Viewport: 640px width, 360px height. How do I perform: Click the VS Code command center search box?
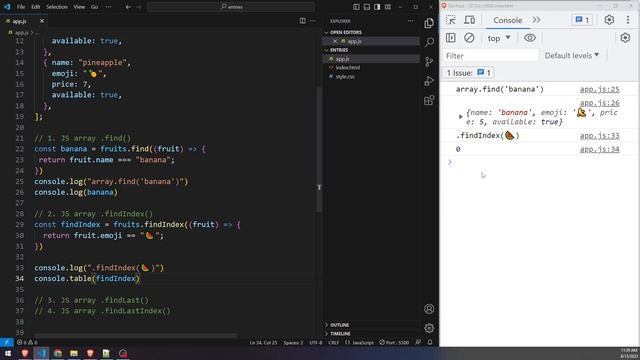point(231,7)
